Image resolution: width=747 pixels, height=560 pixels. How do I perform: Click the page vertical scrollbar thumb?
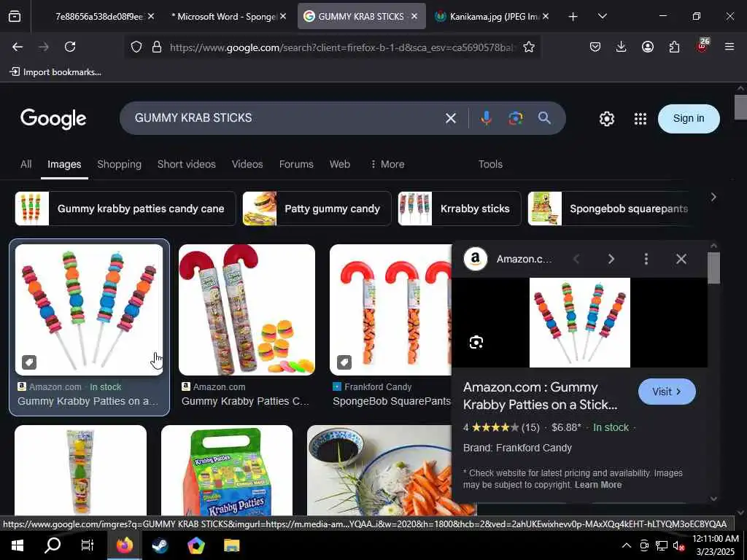pos(740,107)
